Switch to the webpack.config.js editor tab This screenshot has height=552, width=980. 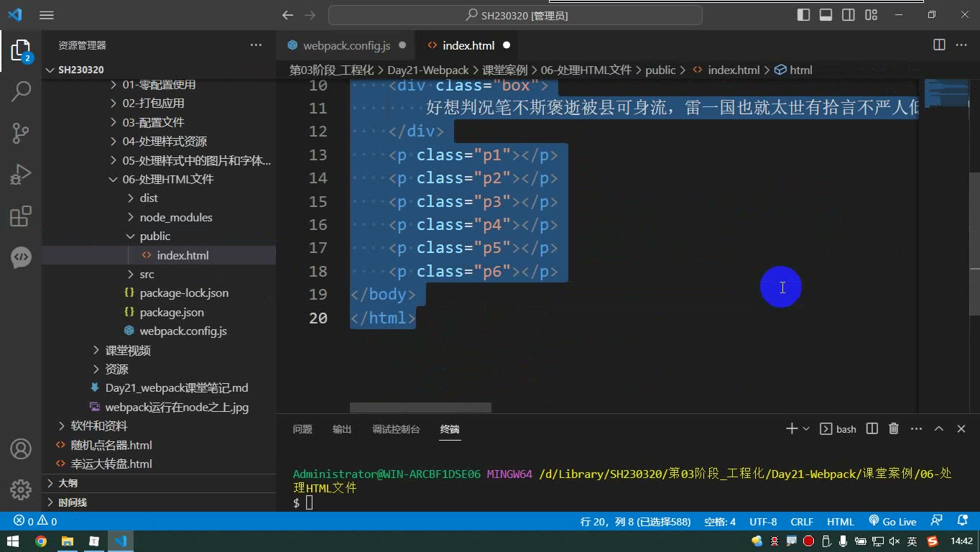(346, 45)
